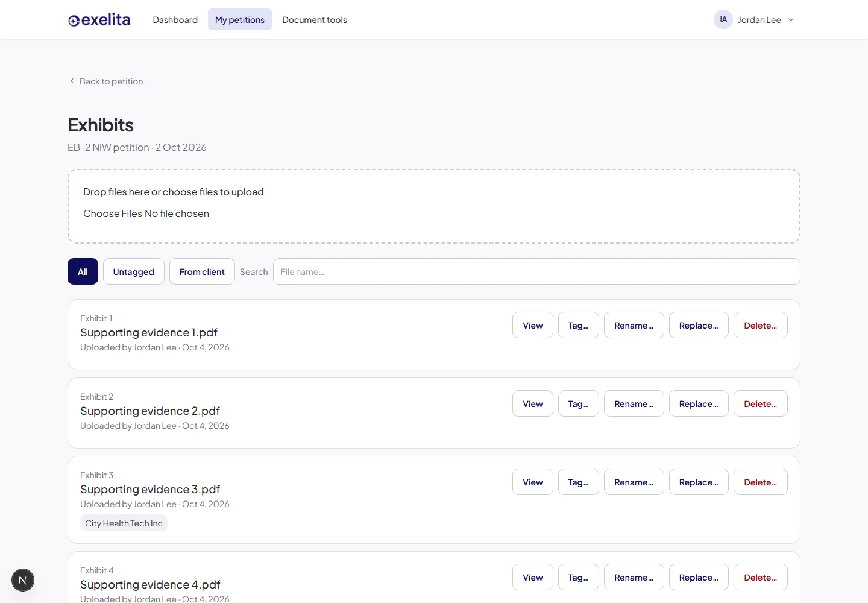Click the exelita logo
Viewport: 868px width, 603px height.
tap(99, 20)
